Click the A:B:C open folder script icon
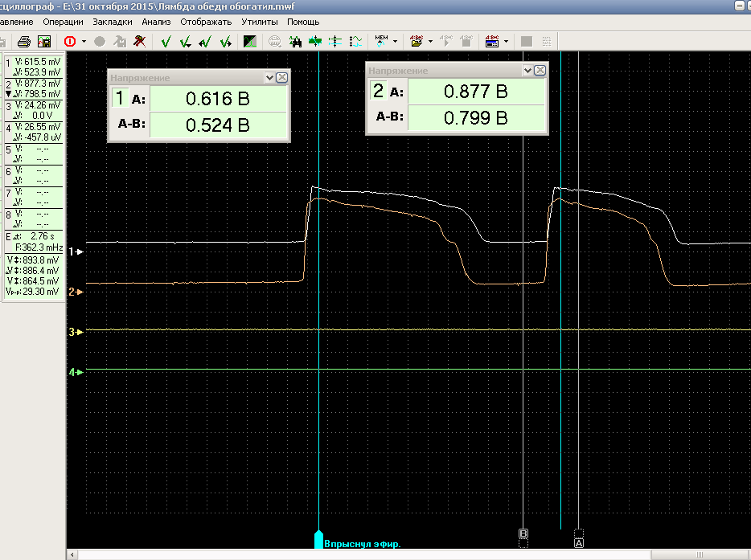This screenshot has width=751, height=560. coord(416,41)
